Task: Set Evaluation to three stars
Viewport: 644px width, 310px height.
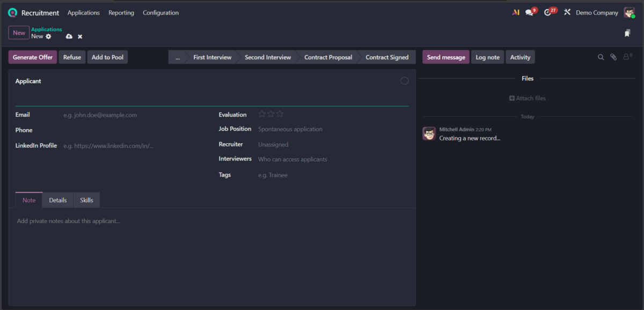Action: point(280,114)
